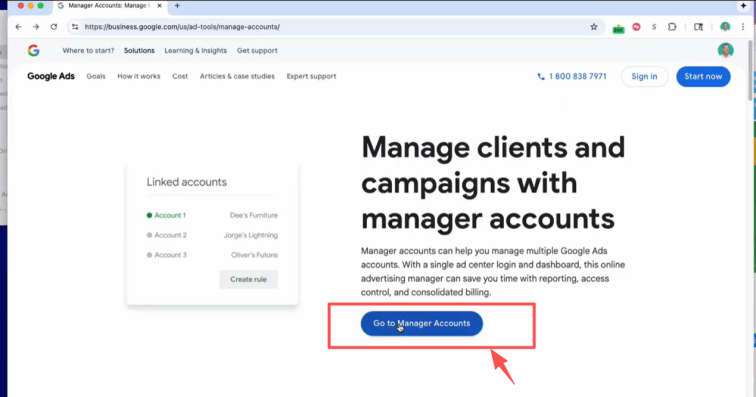Open the S extension icon
This screenshot has height=397, width=756.
[x=654, y=27]
